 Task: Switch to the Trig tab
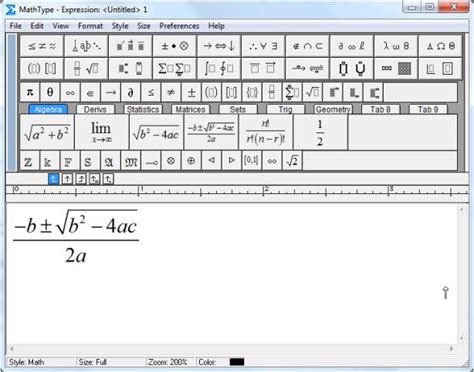click(x=285, y=109)
